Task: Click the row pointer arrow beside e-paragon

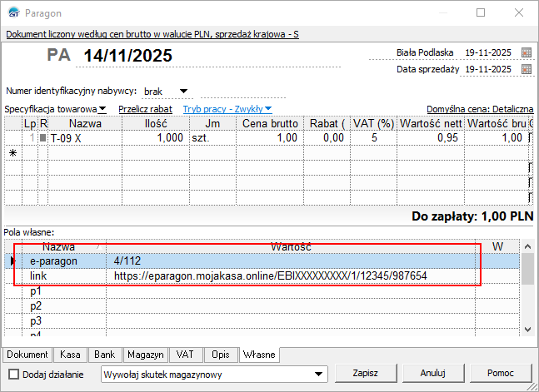Action: pos(11,261)
